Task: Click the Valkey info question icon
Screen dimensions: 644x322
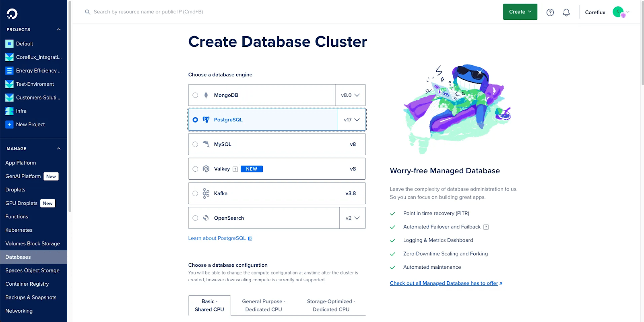Action: (x=235, y=169)
